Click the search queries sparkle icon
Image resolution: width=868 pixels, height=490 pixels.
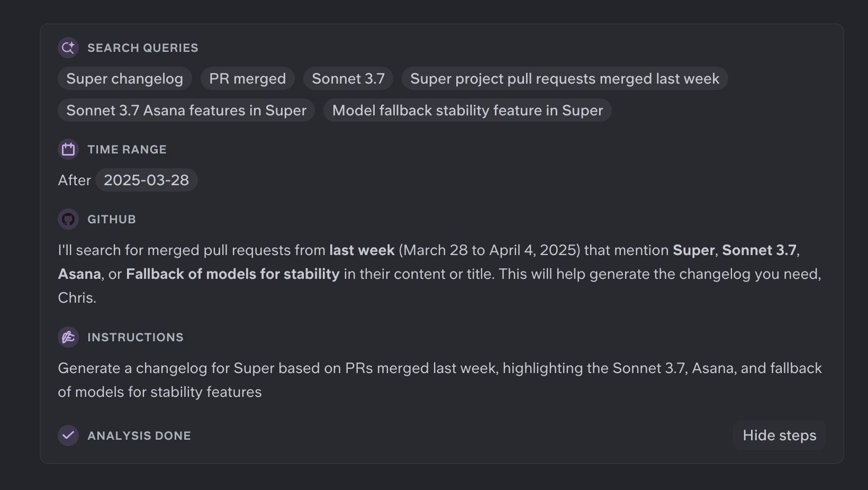[68, 48]
